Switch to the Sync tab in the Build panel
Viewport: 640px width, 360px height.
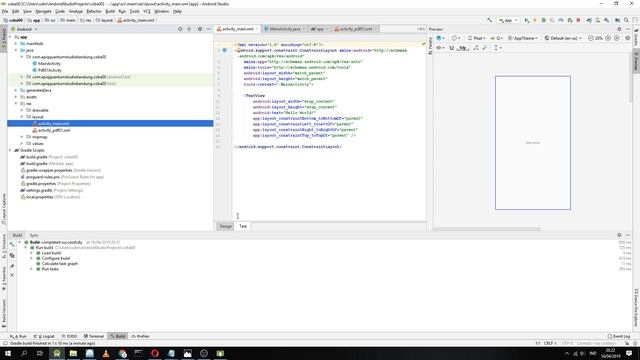click(x=34, y=235)
